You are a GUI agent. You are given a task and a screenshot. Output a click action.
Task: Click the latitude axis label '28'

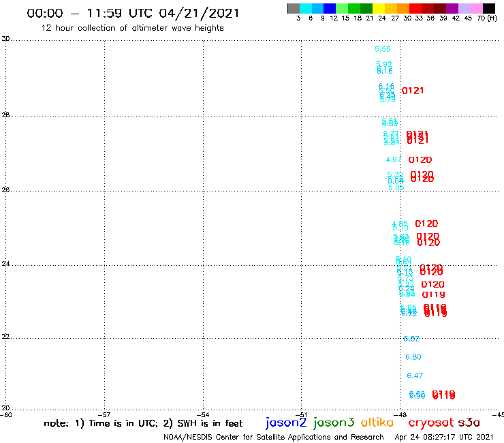point(5,115)
